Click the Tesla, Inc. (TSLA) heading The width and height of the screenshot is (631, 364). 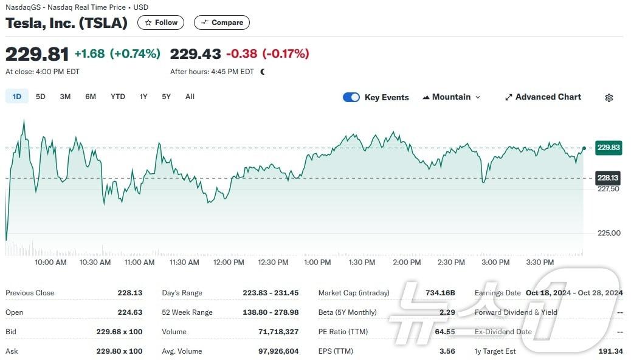[x=67, y=23]
